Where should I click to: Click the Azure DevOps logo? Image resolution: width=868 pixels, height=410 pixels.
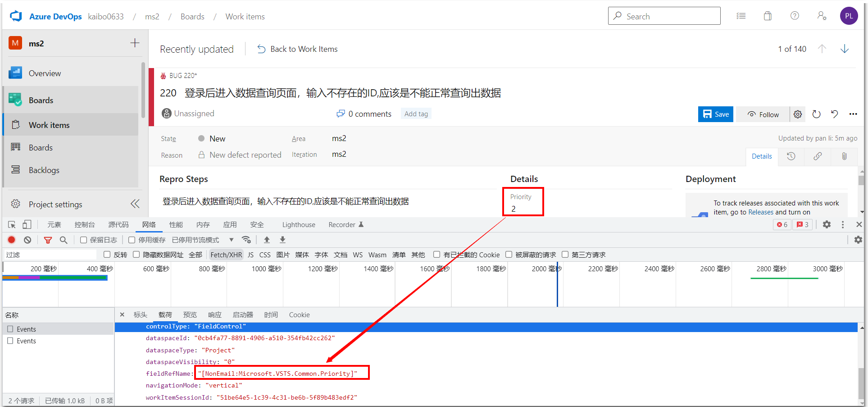point(15,16)
